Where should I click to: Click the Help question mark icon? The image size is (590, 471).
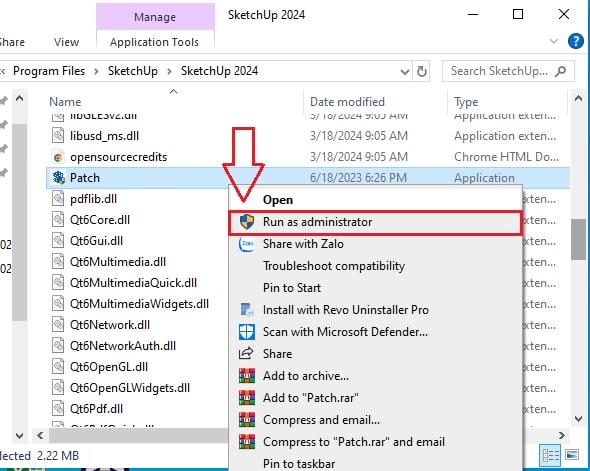coord(575,41)
